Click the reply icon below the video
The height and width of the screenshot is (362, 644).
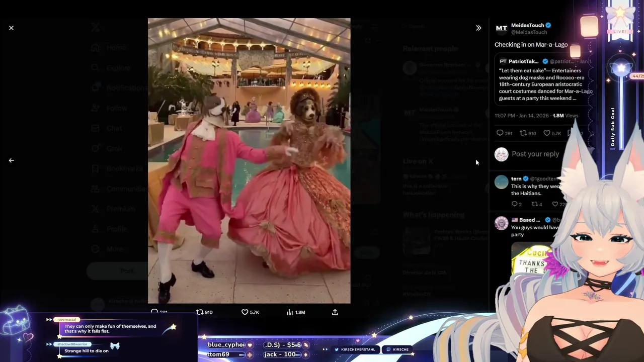[x=155, y=312]
